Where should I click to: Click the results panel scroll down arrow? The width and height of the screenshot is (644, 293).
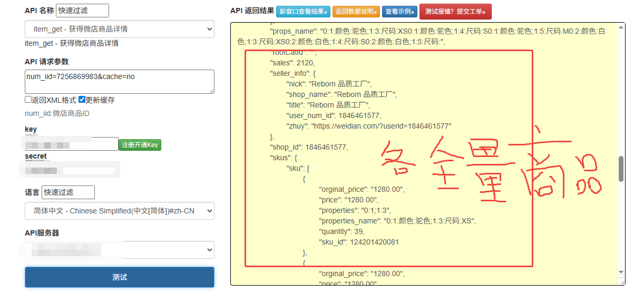point(621,272)
